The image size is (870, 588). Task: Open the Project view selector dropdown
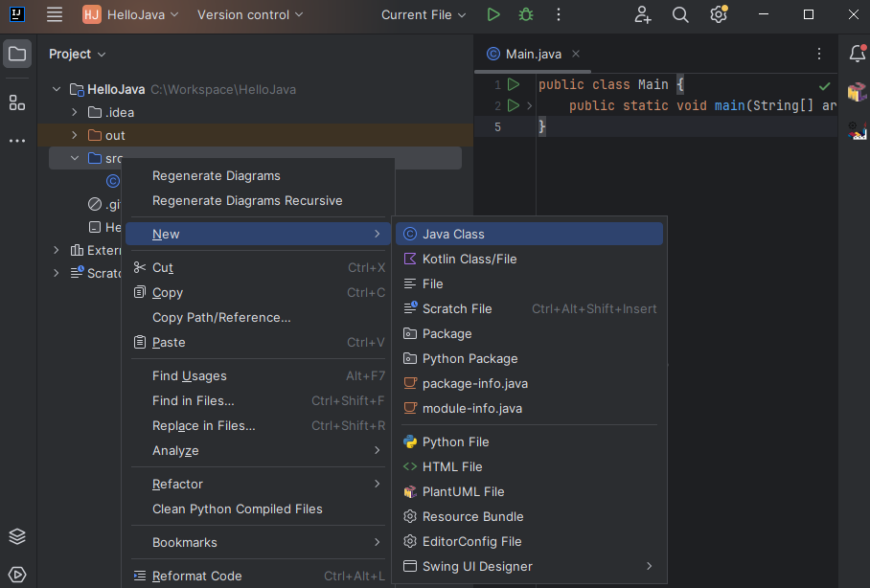pos(77,54)
